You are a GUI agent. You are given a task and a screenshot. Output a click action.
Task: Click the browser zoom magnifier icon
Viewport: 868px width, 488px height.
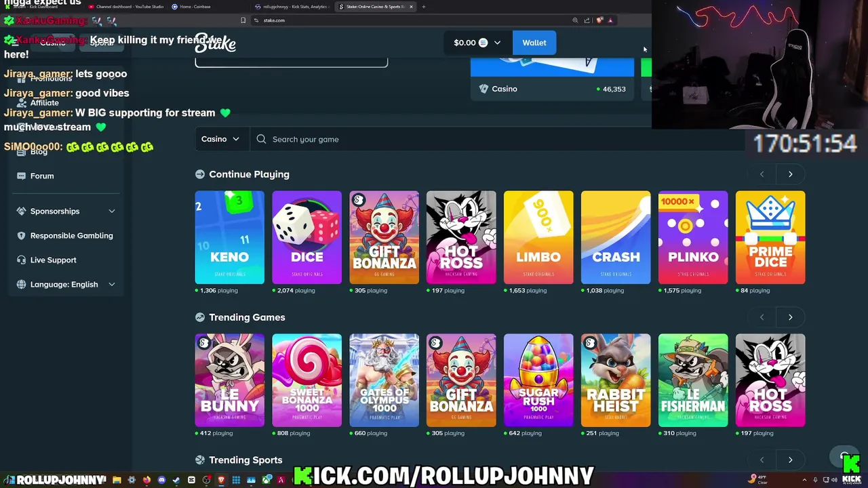click(575, 20)
